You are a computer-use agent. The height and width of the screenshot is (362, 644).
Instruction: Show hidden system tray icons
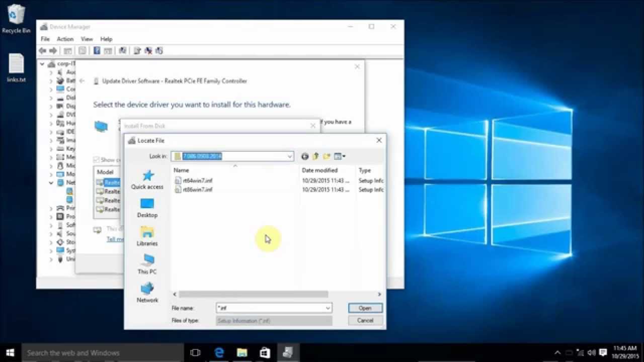click(557, 352)
